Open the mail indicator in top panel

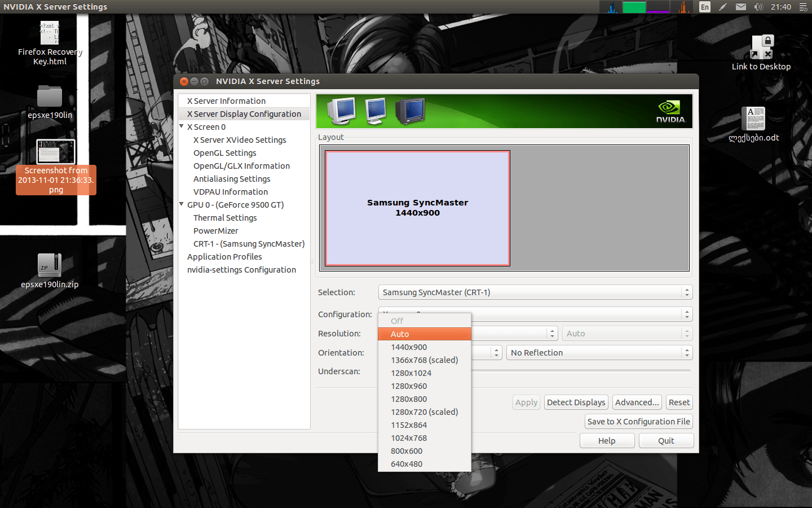pyautogui.click(x=741, y=7)
